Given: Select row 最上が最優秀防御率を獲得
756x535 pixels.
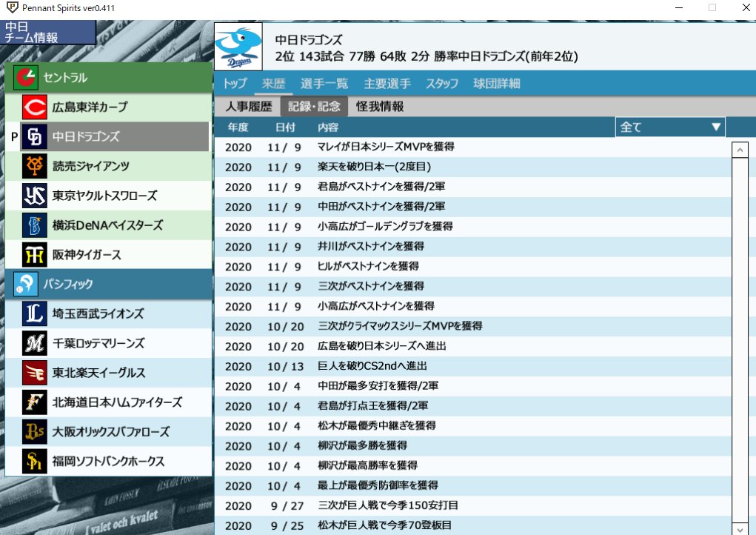Looking at the screenshot, I should [472, 485].
